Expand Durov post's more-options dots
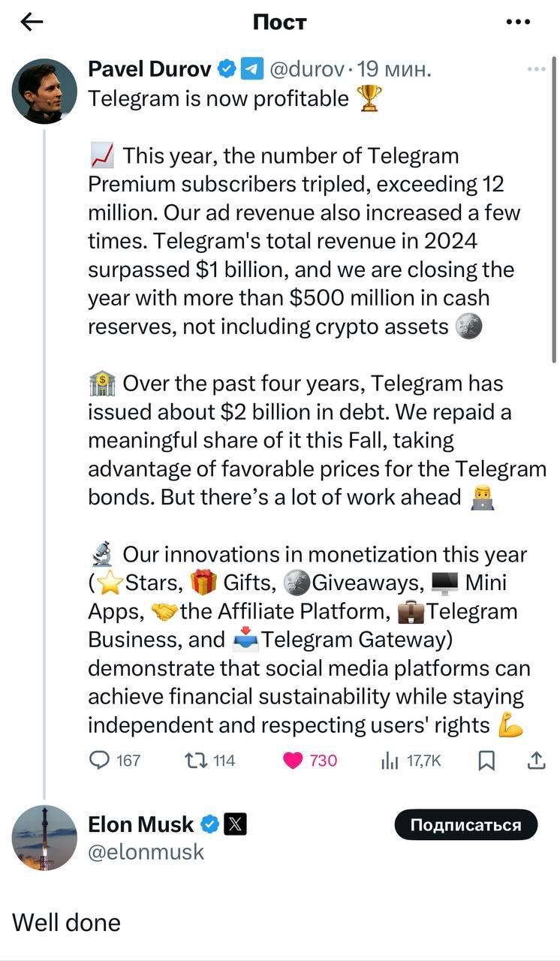This screenshot has height=961, width=560. [536, 70]
